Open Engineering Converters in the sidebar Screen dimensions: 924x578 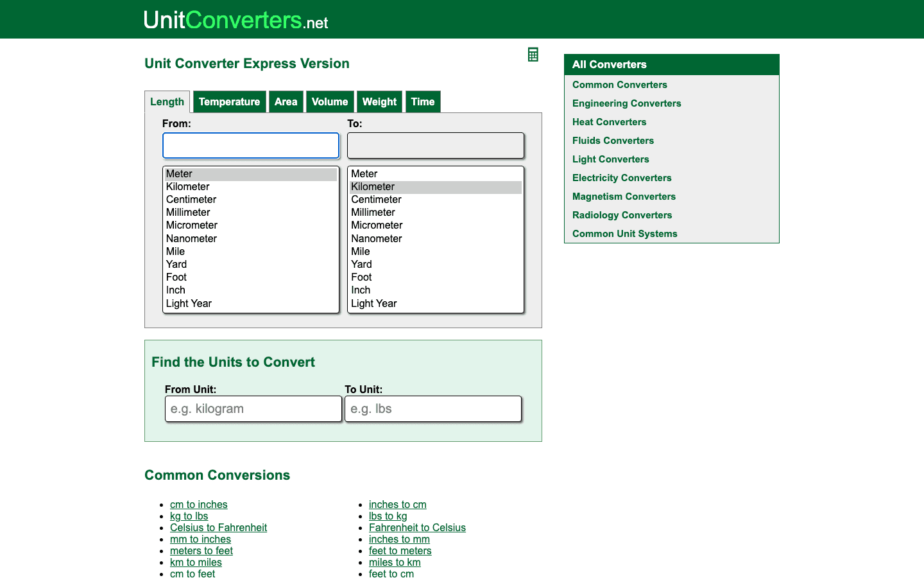pos(626,103)
